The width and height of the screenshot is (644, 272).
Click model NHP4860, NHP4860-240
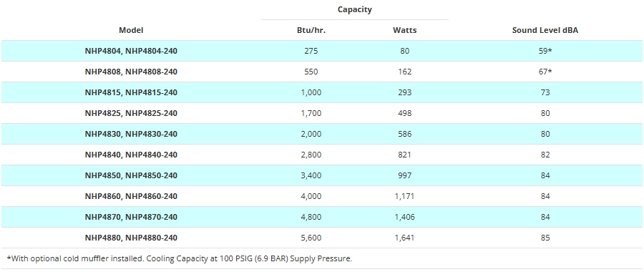tap(131, 196)
